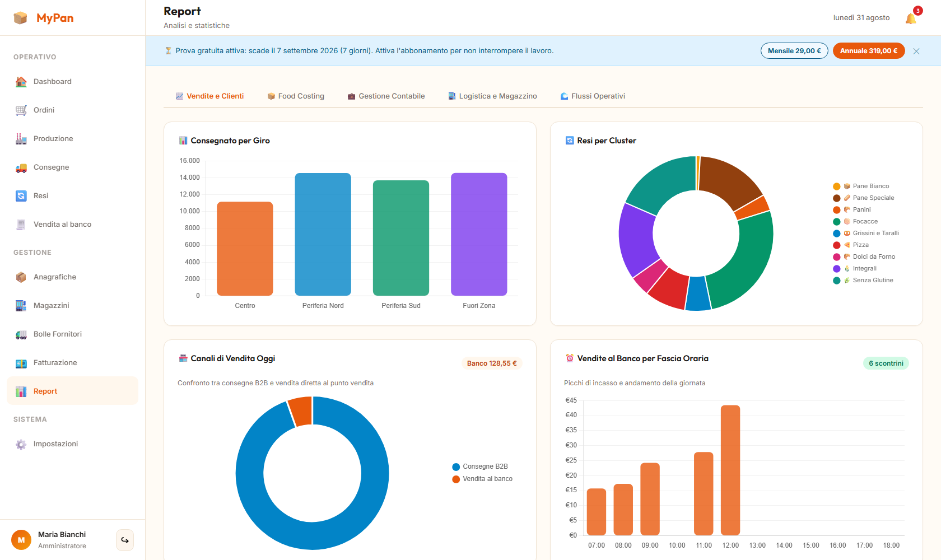Click the alarm clock icon beside Vendite al Banco

tap(570, 358)
